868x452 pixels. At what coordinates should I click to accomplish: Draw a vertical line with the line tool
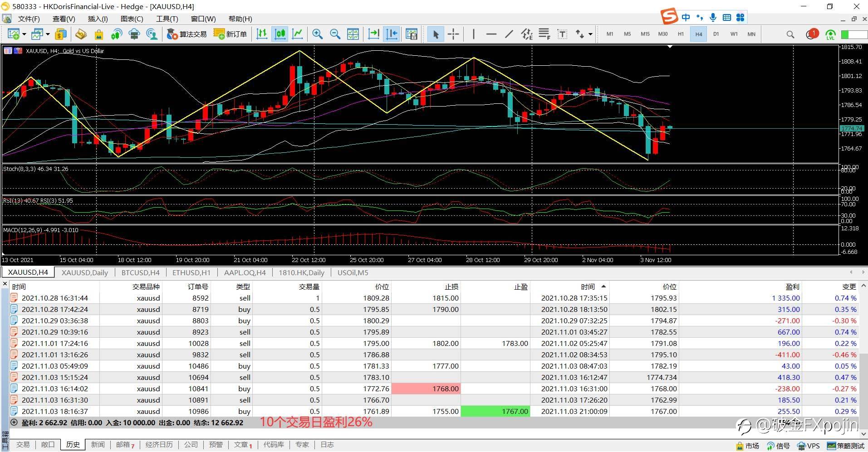pyautogui.click(x=474, y=34)
